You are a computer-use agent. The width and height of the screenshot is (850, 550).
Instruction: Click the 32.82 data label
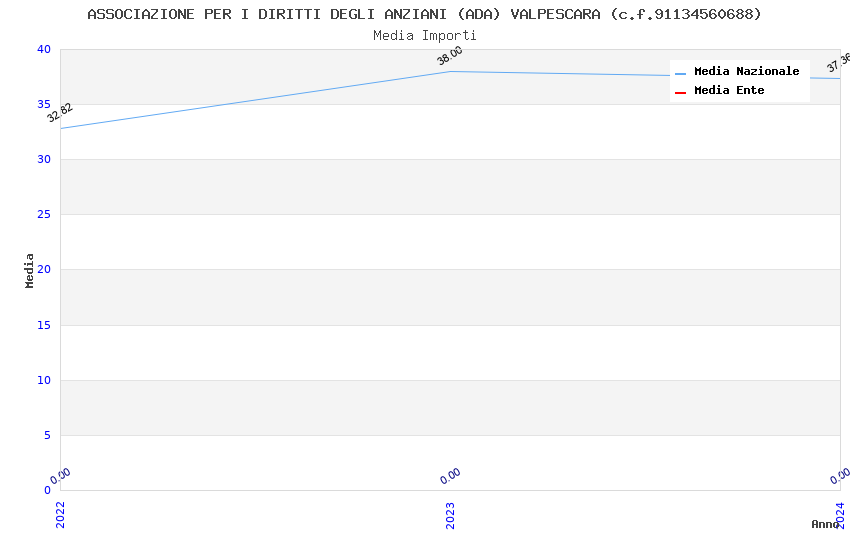pos(60,113)
